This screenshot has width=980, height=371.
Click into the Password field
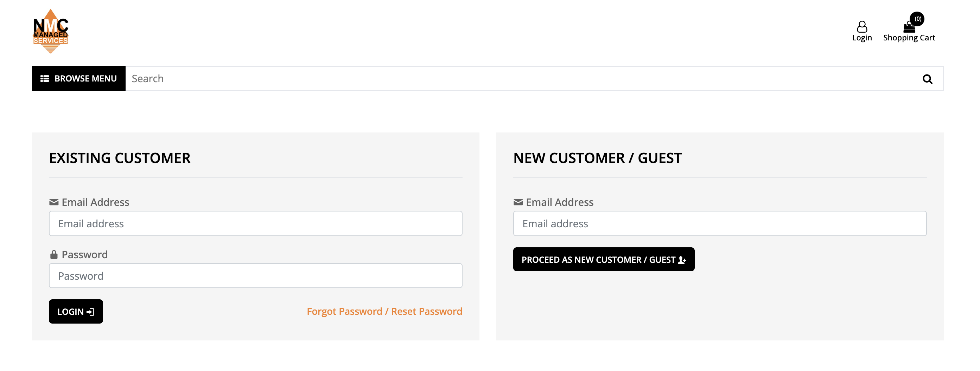point(255,276)
